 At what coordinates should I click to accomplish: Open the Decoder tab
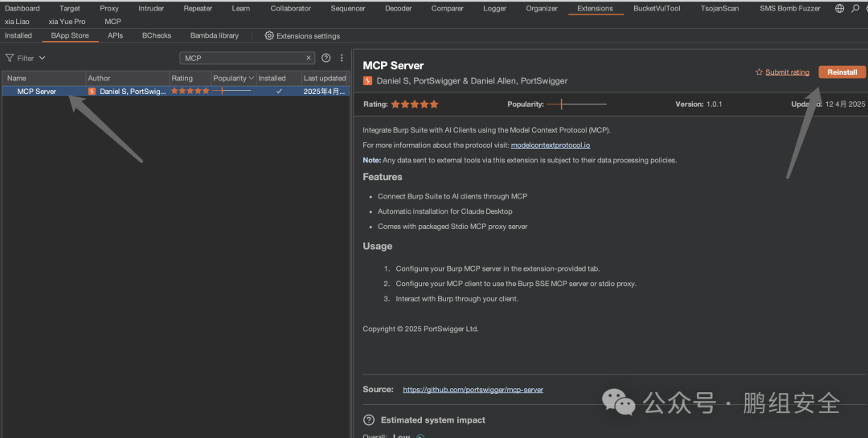(398, 8)
